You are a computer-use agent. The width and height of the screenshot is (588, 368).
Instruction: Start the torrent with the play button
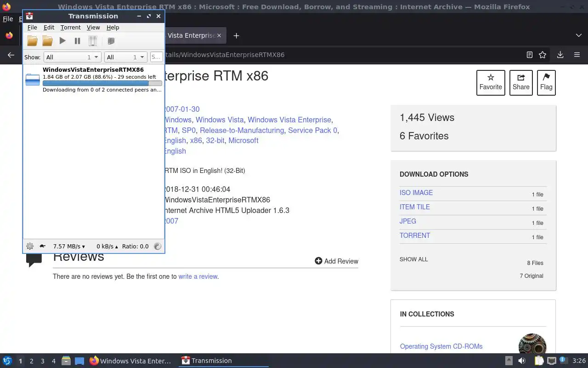62,41
